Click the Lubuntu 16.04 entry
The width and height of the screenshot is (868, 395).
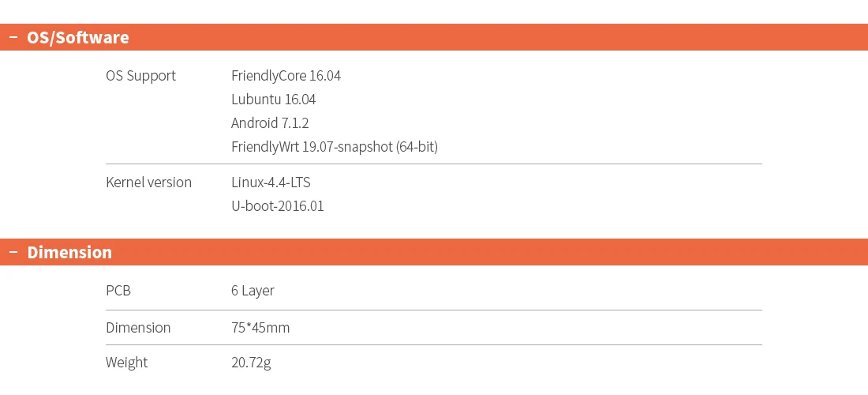point(273,100)
